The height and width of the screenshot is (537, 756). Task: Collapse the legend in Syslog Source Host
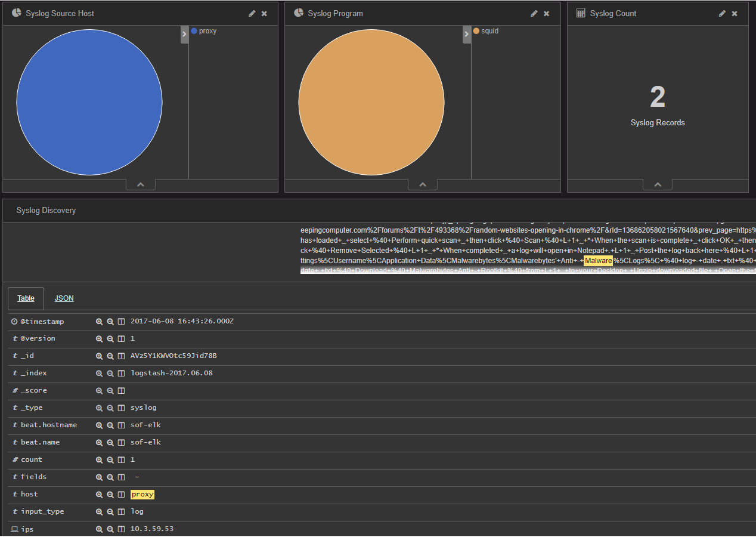point(184,35)
